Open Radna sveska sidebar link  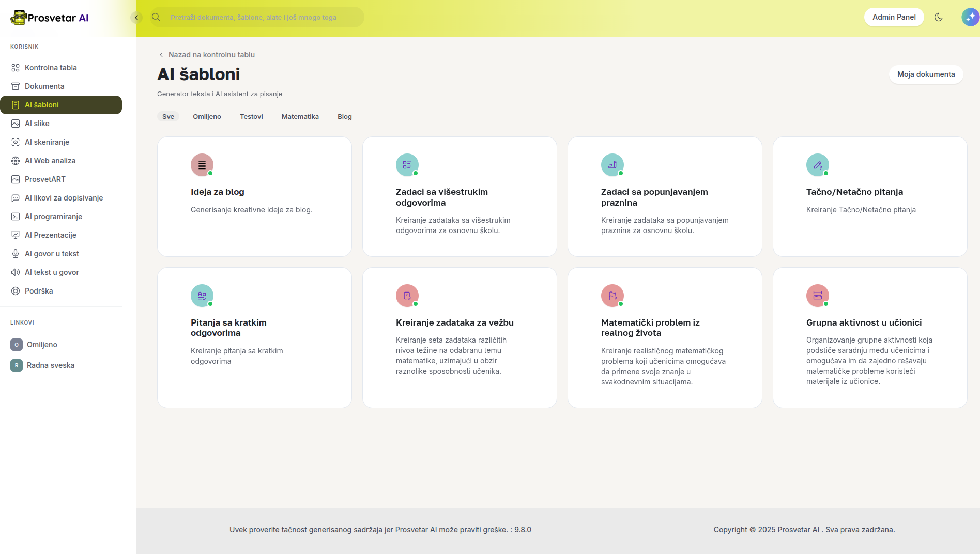pos(51,365)
